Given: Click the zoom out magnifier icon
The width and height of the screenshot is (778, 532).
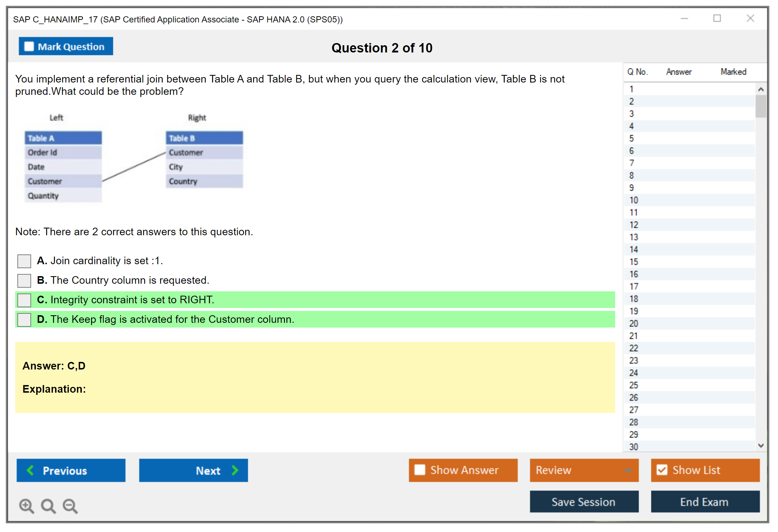Looking at the screenshot, I should [70, 506].
